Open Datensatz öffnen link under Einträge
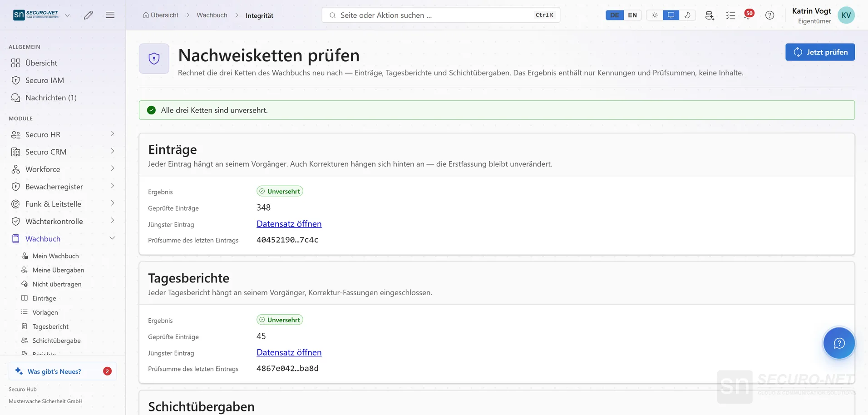This screenshot has height=415, width=868. point(289,224)
